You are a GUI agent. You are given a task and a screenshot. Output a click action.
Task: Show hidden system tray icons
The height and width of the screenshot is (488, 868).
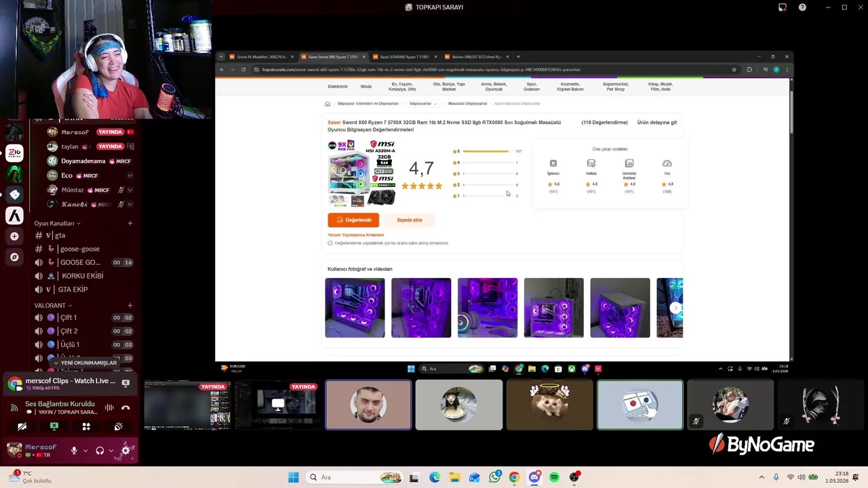click(762, 477)
